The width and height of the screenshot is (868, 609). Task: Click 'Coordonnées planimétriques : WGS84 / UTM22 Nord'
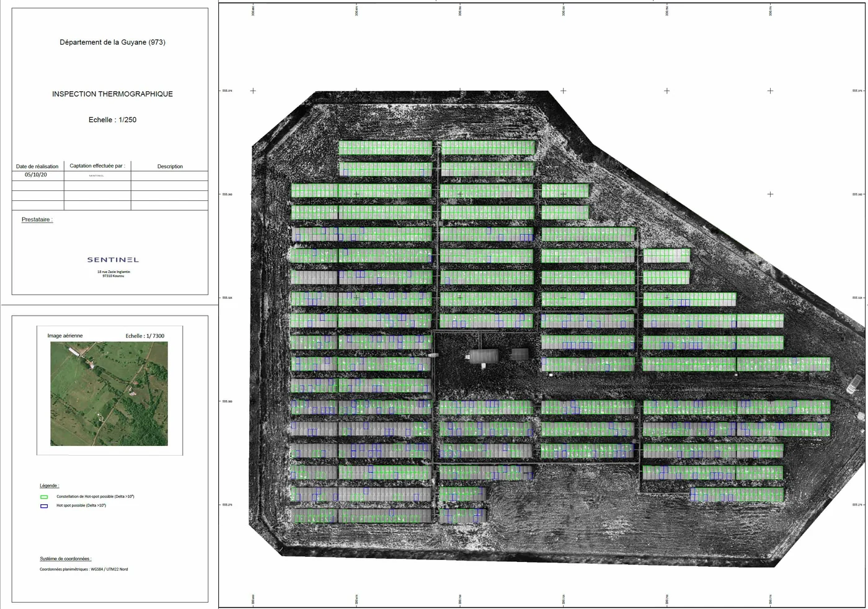(84, 569)
